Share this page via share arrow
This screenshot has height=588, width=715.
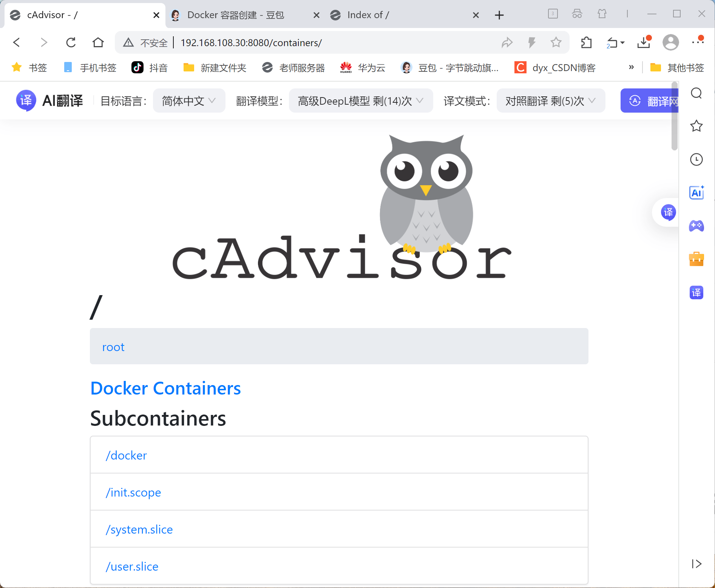(x=507, y=42)
